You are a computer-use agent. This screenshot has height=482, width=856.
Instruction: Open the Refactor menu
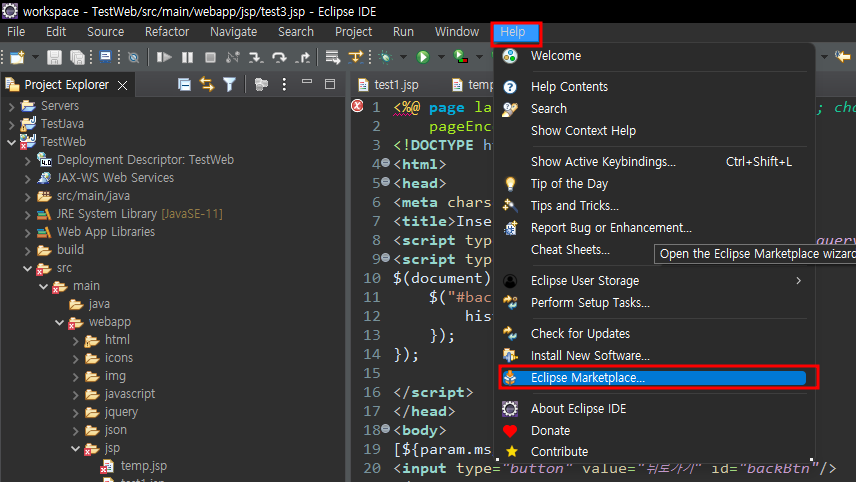pyautogui.click(x=167, y=32)
